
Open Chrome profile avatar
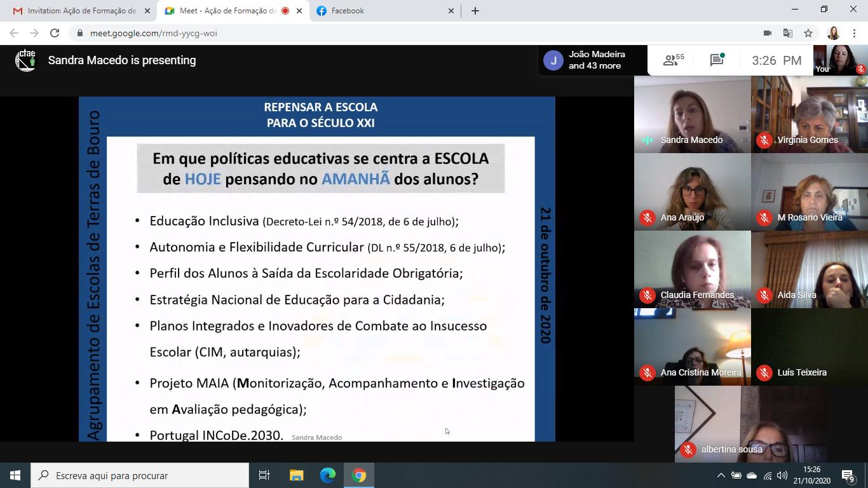[833, 33]
